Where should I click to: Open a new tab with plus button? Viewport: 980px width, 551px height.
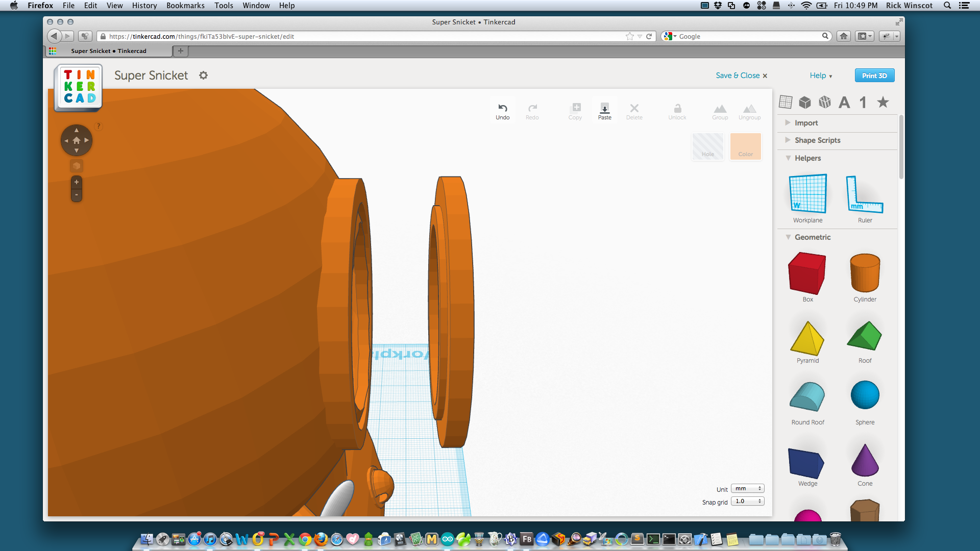point(181,51)
